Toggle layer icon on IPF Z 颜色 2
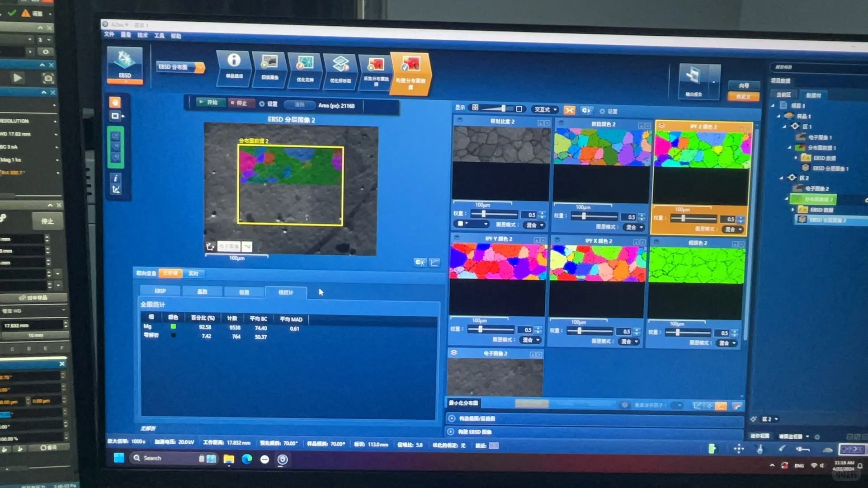Image resolution: width=868 pixels, height=488 pixels. pos(662,126)
